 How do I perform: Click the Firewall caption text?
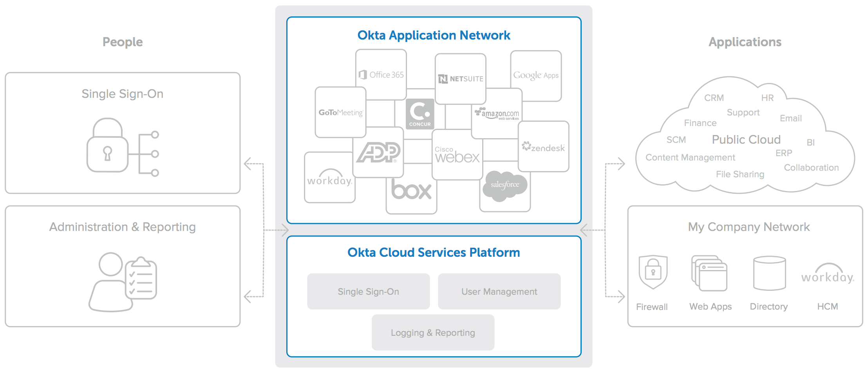click(652, 307)
